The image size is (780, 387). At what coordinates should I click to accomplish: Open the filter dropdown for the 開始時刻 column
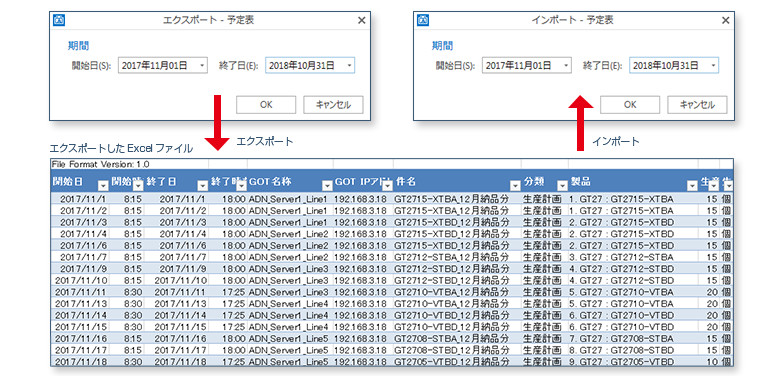click(138, 186)
